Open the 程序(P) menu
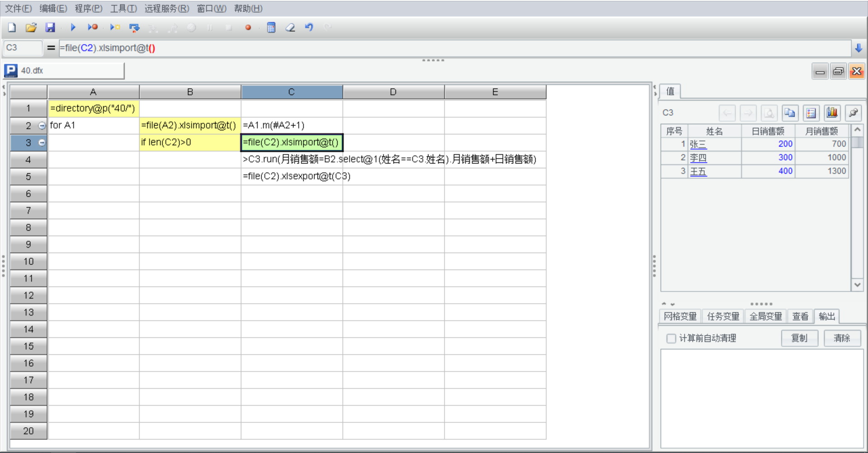 coord(89,9)
